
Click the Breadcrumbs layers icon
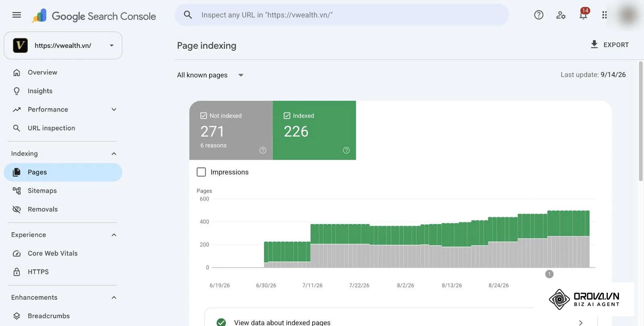(17, 316)
